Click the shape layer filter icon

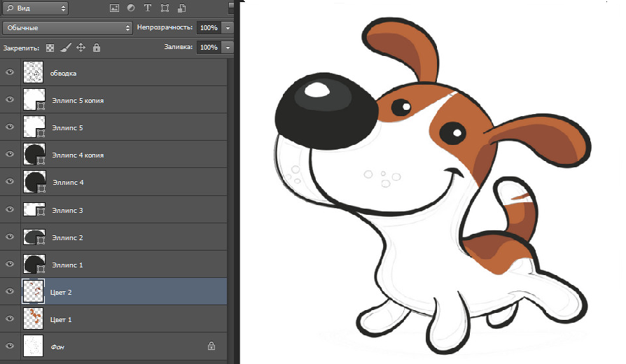(165, 8)
